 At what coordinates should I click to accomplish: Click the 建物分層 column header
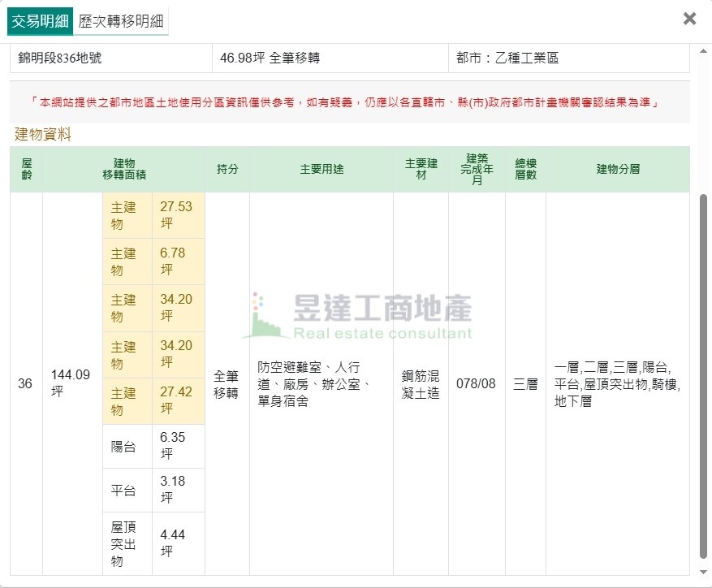[618, 169]
